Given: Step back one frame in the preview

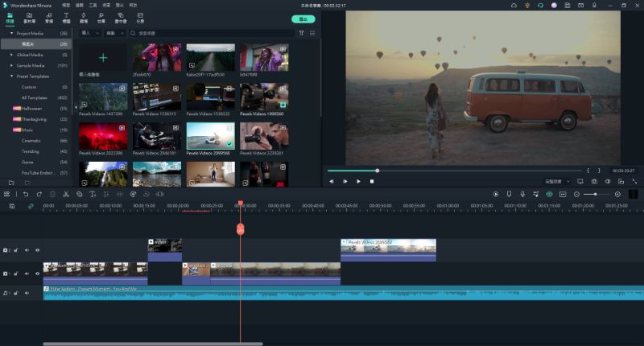Looking at the screenshot, I should [332, 181].
